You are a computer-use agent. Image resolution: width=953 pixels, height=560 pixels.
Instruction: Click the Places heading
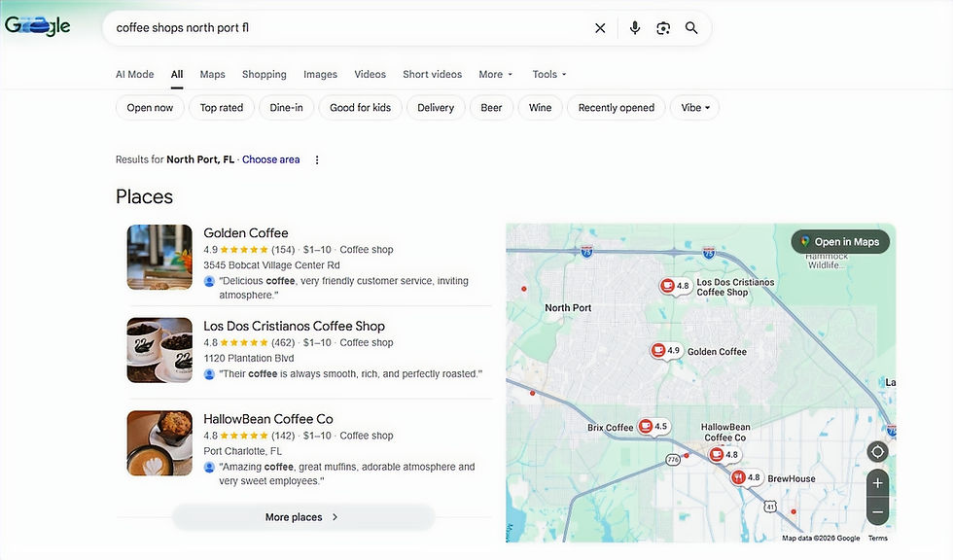144,196
